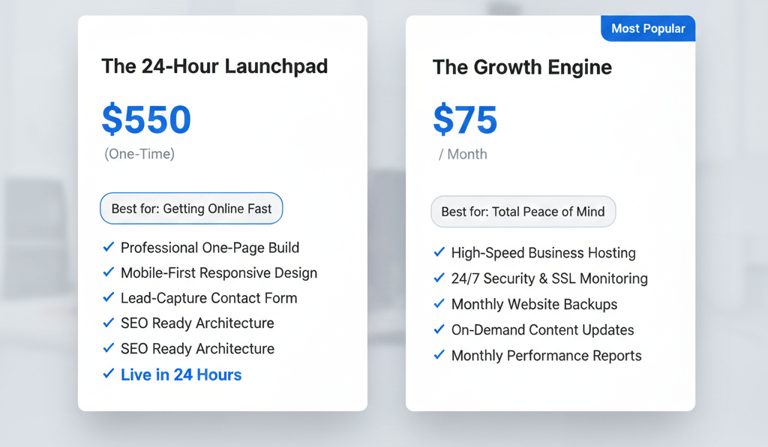
Task: Click the checkmark beside Professional One-Page Build
Action: tap(108, 247)
